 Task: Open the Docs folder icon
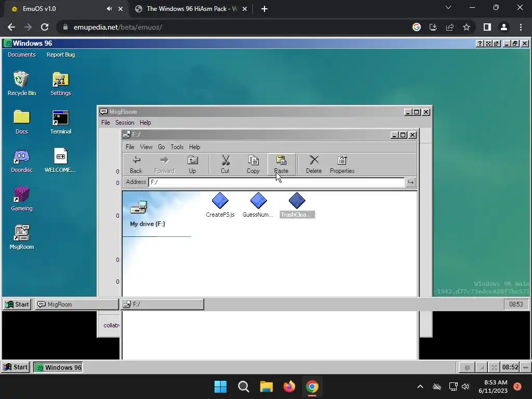(21, 122)
